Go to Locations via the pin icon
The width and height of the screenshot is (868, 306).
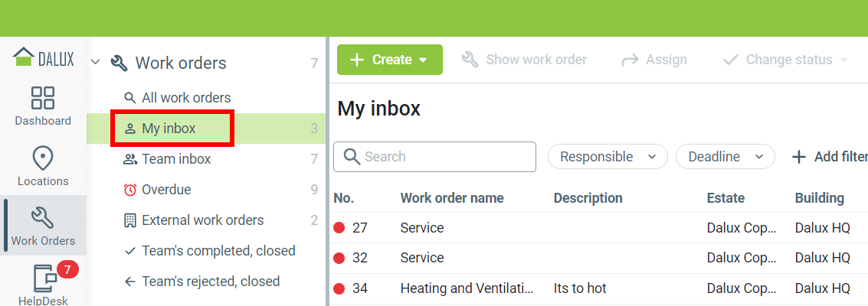(43, 166)
